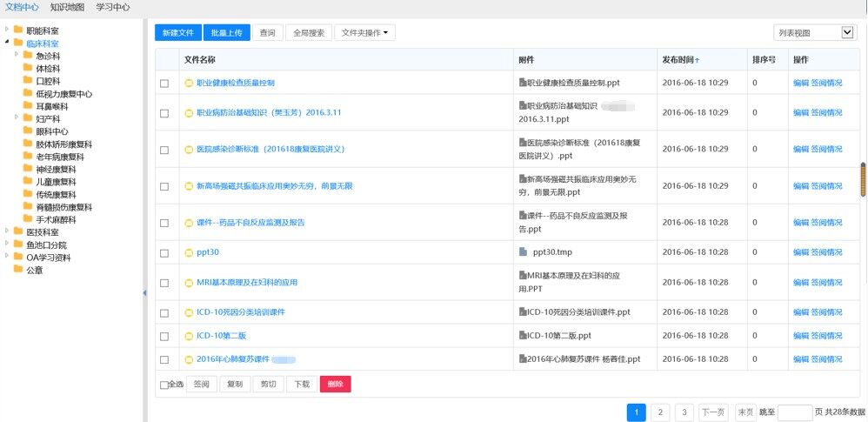Switch to the 知识地图 tab
Image resolution: width=868 pixels, height=422 pixels.
click(x=67, y=7)
